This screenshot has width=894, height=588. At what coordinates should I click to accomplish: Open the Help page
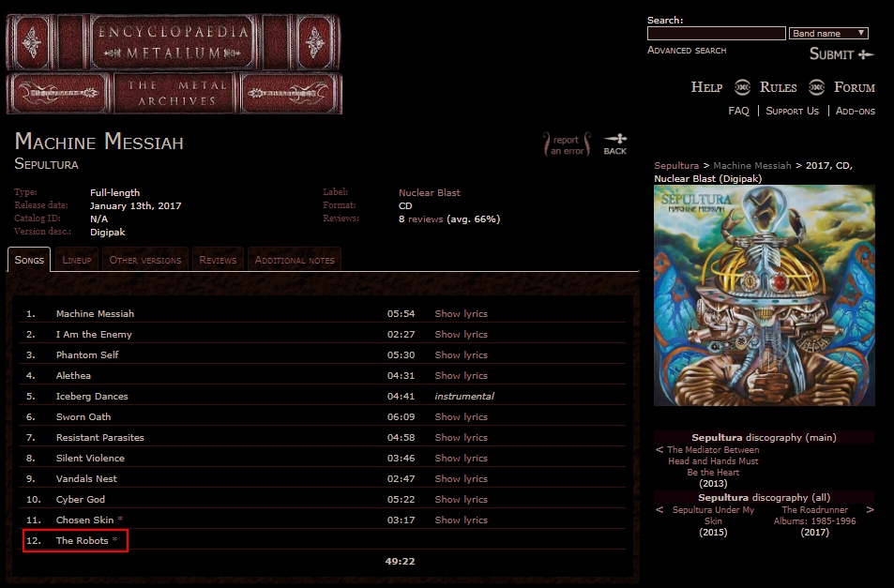pyautogui.click(x=706, y=87)
